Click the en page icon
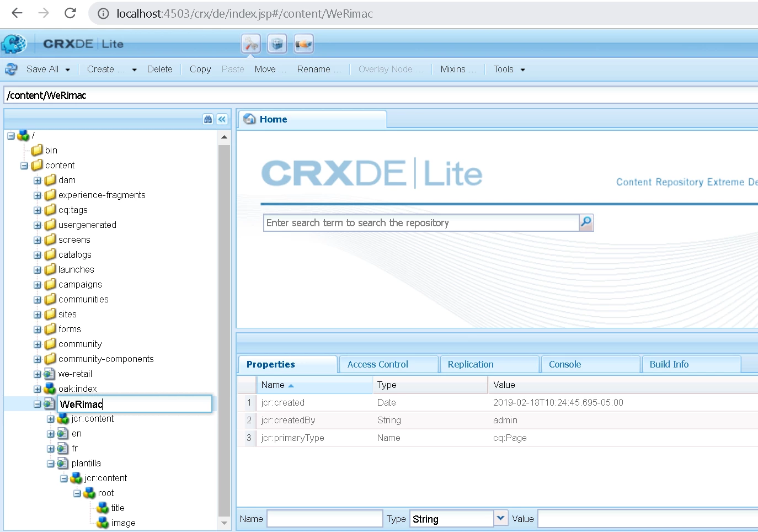 [x=63, y=433]
